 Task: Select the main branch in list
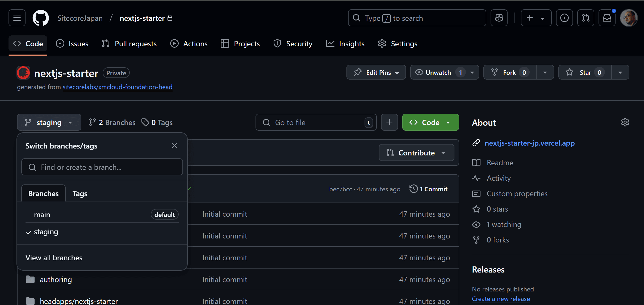pyautogui.click(x=42, y=215)
